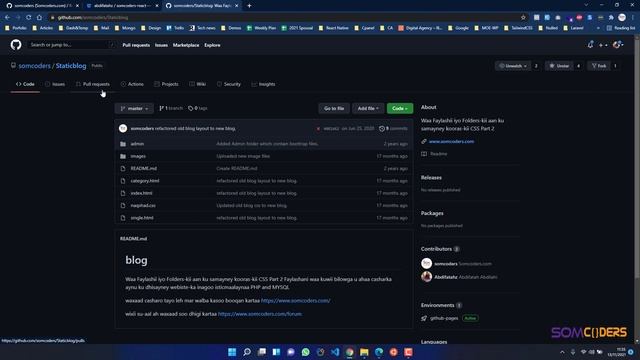The width and height of the screenshot is (640, 360).
Task: Open the images folder
Action: tap(138, 156)
